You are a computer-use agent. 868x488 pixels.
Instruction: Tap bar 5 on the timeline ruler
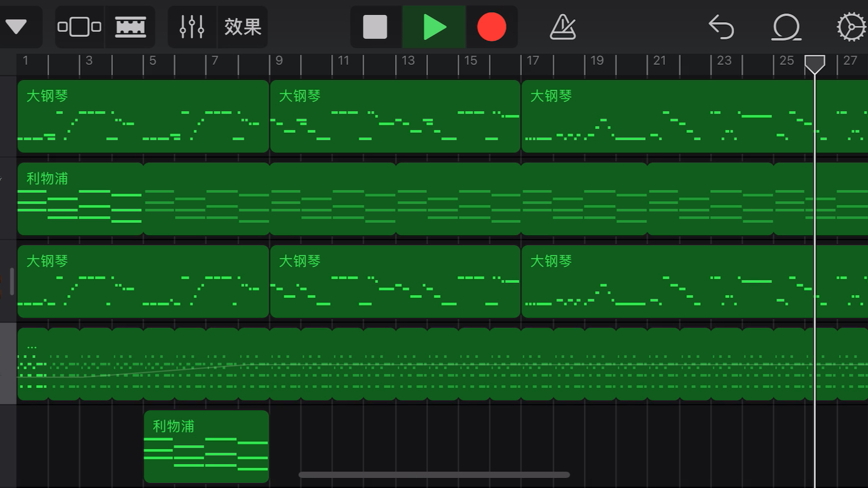[153, 61]
